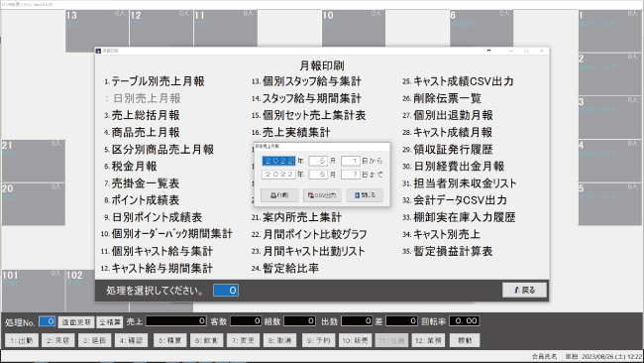Click the 画面更新 refresh button
This screenshot has height=363, width=644.
[x=76, y=322]
